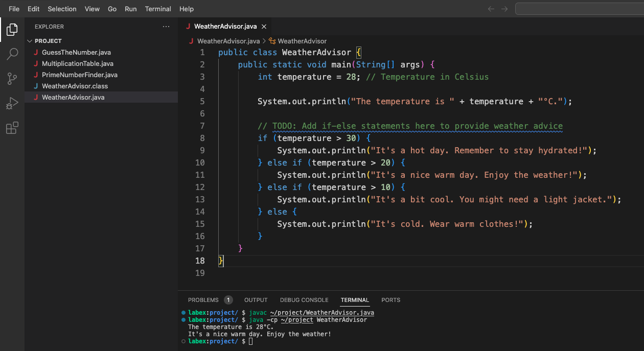
Task: Select the Explorer icon in the activity bar
Action: tap(12, 30)
